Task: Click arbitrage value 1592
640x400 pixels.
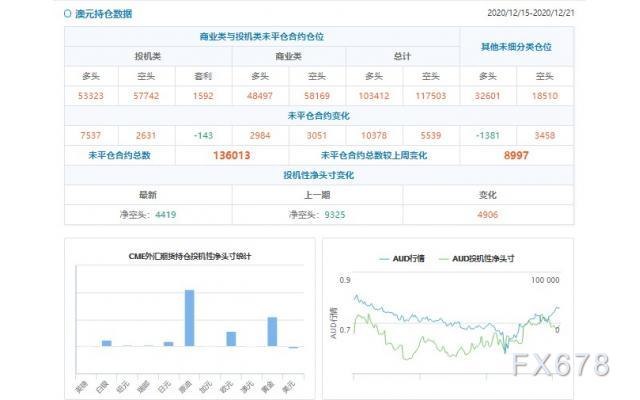Action: (203, 96)
